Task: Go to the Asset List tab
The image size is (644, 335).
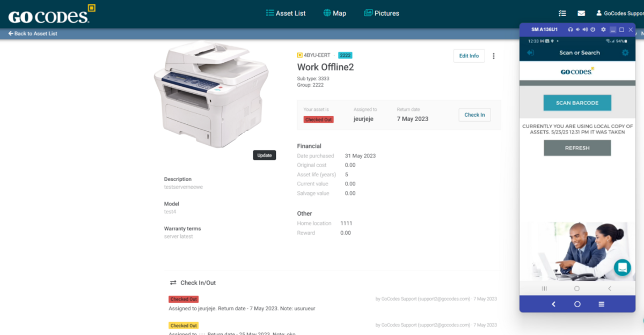Action: point(286,13)
